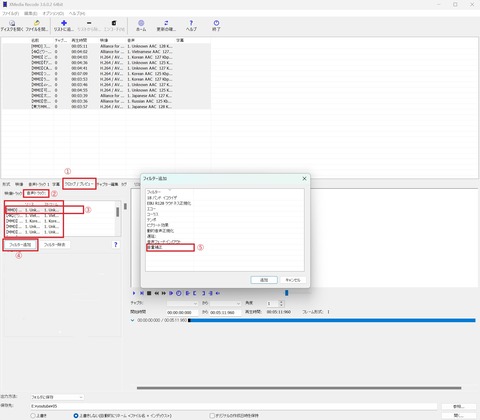The height and width of the screenshot is (420, 480).
Task: Click the fast-forward double-arrow playback icon
Action: coord(164,293)
